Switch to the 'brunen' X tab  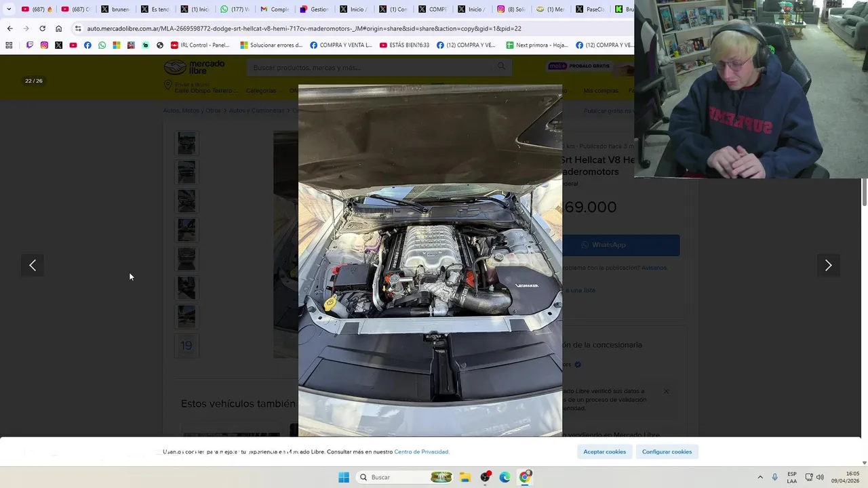point(115,9)
